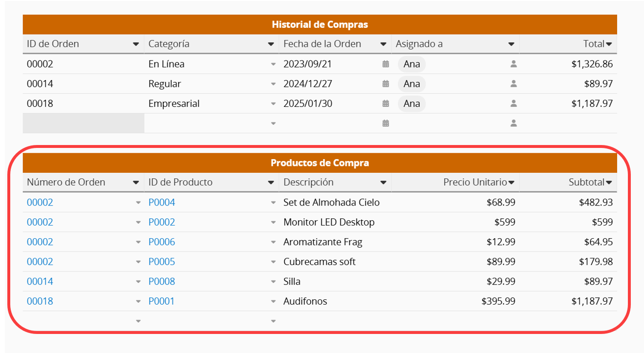
Task: Click the Ana chip for order 00018
Action: [x=411, y=104]
